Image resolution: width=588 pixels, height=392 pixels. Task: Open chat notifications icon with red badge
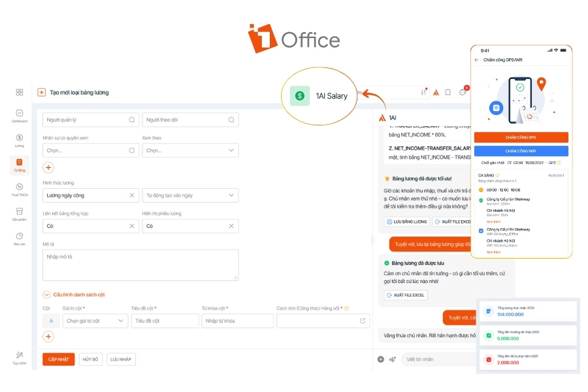(463, 91)
